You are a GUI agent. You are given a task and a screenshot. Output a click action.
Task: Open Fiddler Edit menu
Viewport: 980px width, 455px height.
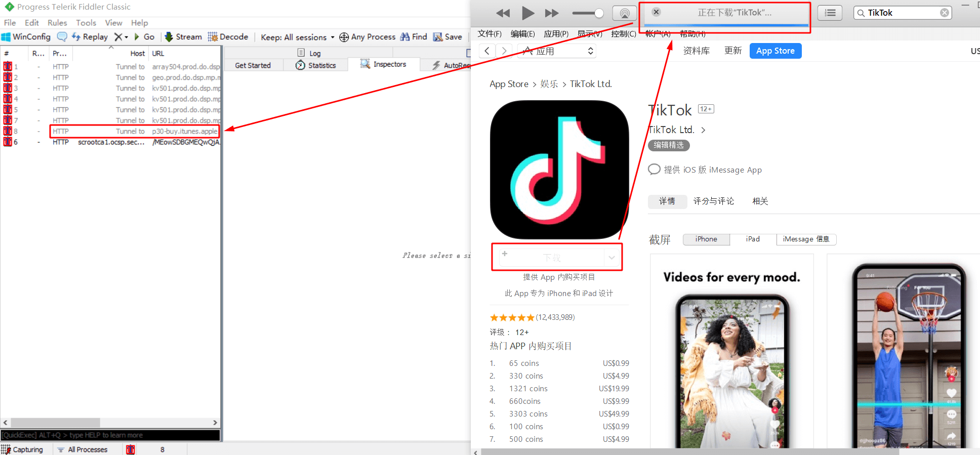point(31,23)
